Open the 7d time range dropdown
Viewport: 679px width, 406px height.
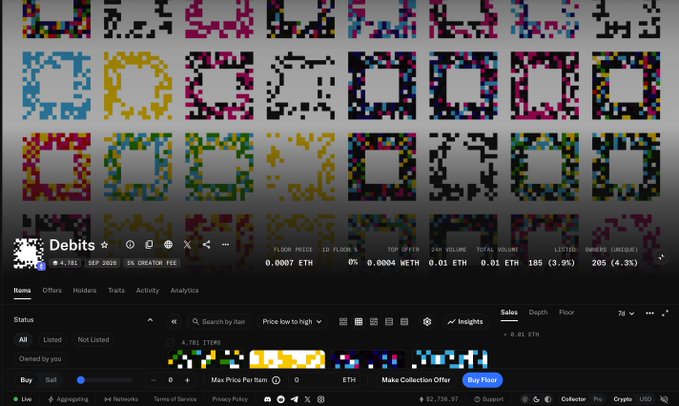pyautogui.click(x=626, y=313)
